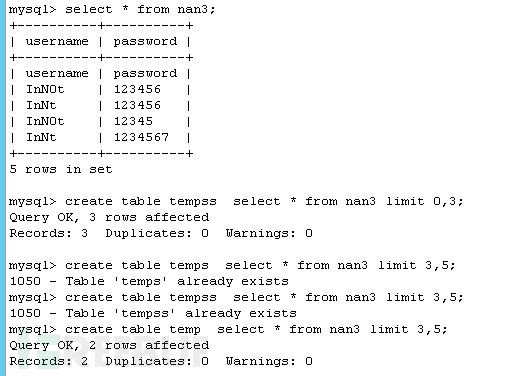Click 'Query OK, 3 rows affected' line

click(x=109, y=217)
